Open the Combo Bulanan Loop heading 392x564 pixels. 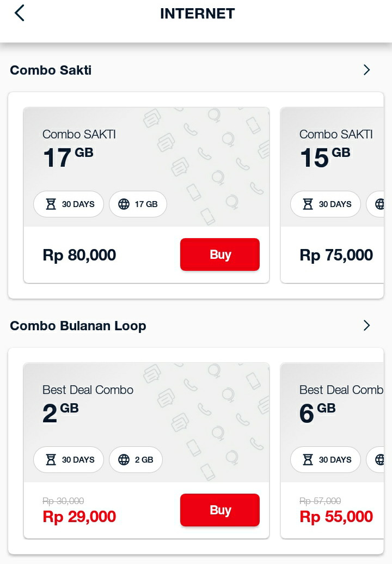tap(78, 326)
